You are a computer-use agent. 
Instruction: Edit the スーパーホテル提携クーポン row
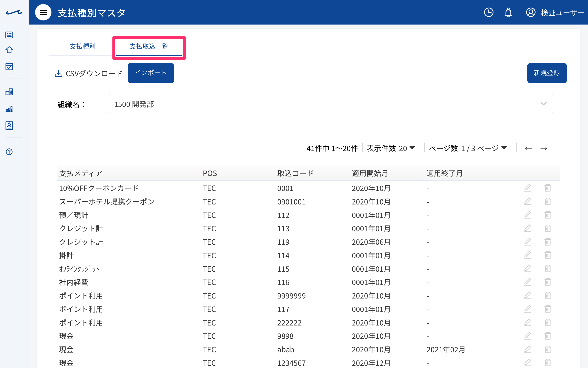(527, 202)
